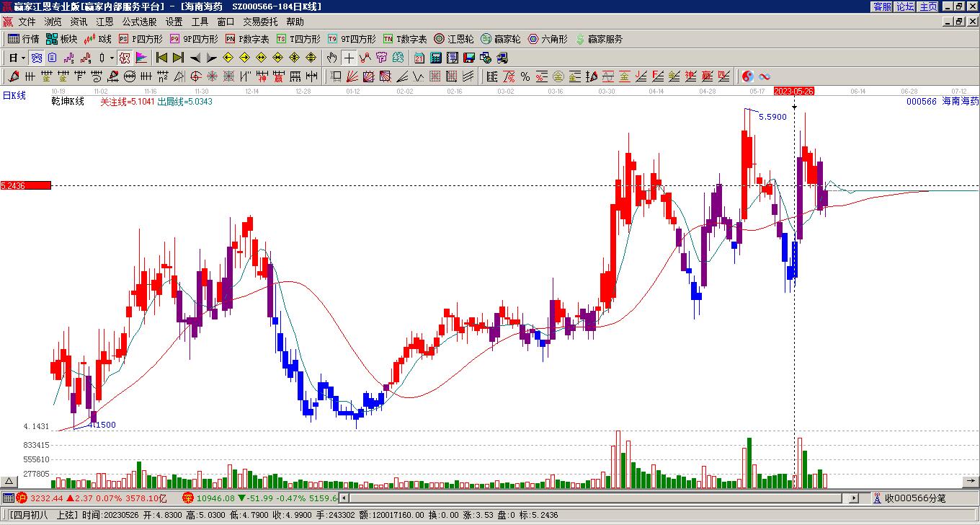
Task: Open the 文件 menu
Action: coord(27,22)
